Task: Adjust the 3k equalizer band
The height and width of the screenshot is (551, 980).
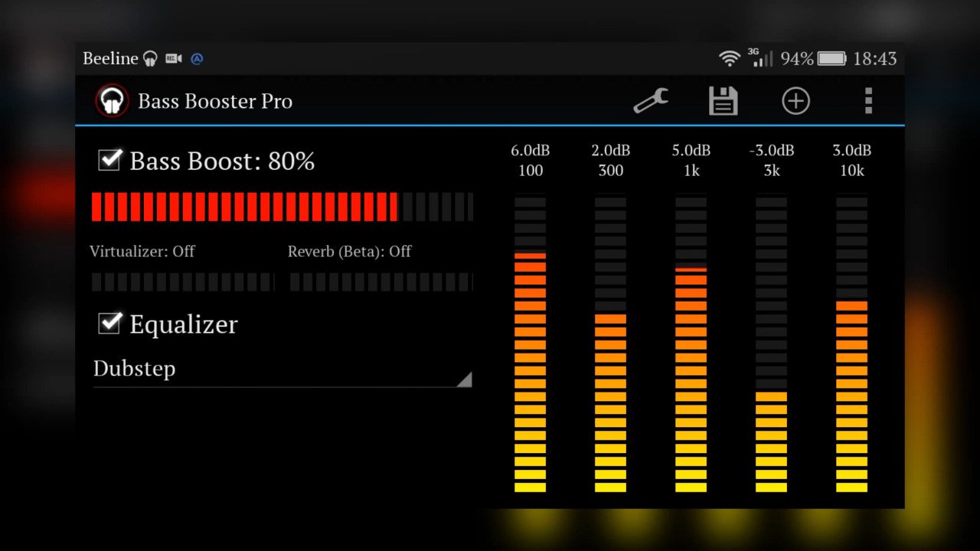Action: pyautogui.click(x=772, y=344)
